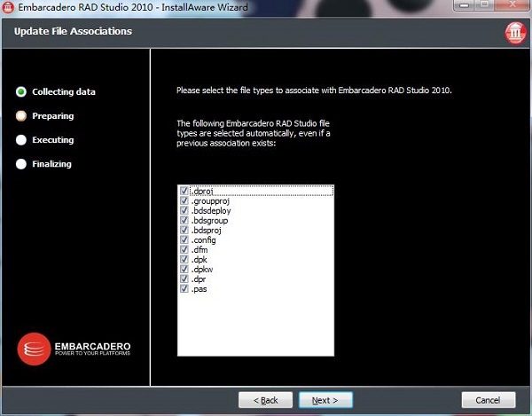The width and height of the screenshot is (532, 416).
Task: Click the Preparing step indicator circle
Action: [21, 115]
